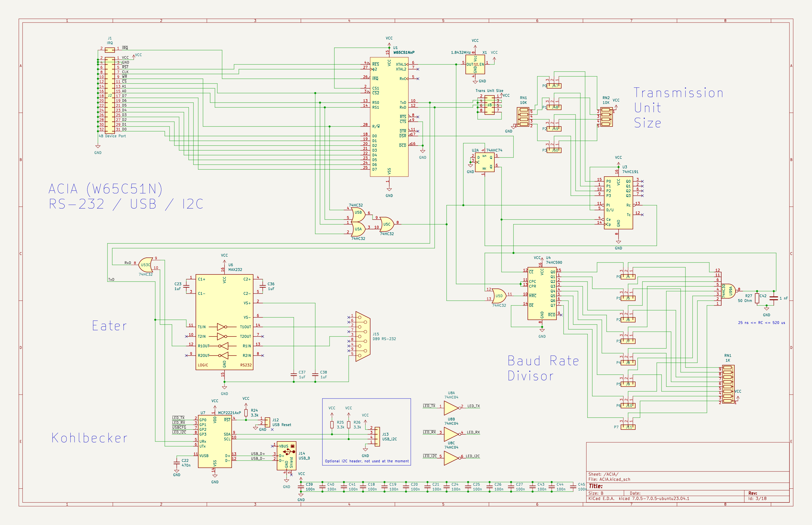Click the 1.8432MHz oscillator X1

click(475, 64)
